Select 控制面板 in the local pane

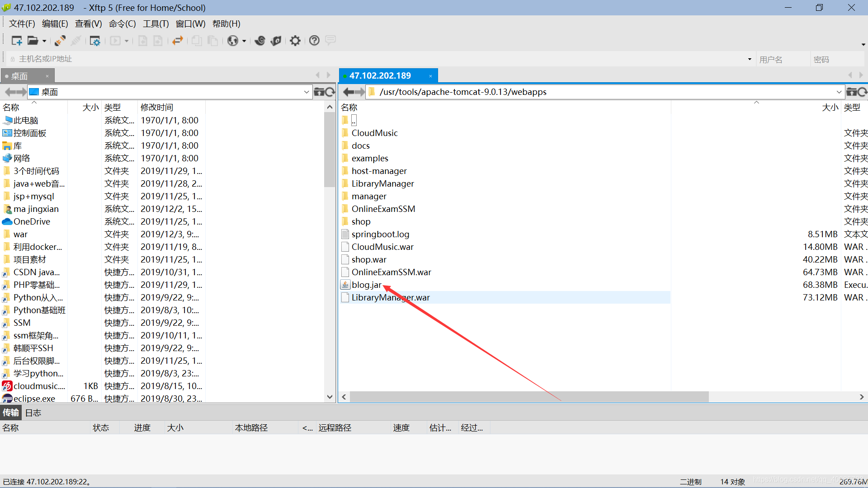coord(30,133)
